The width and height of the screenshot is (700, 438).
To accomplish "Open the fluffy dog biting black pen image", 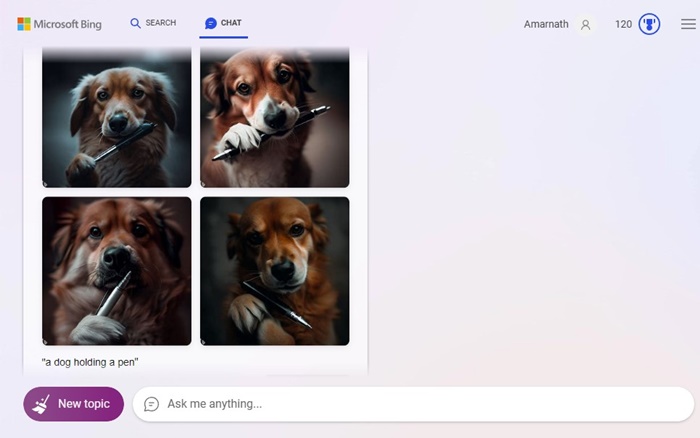I will pyautogui.click(x=117, y=117).
